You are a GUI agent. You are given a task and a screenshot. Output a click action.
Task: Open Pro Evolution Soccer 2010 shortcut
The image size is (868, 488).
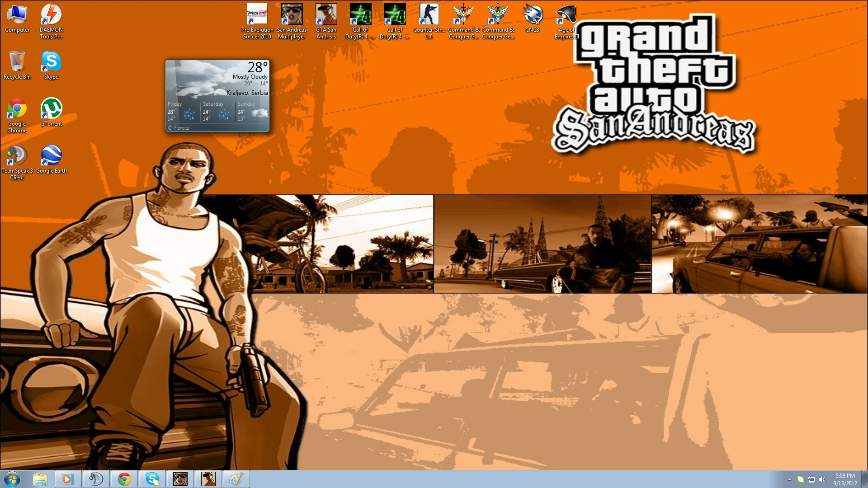pos(257,15)
